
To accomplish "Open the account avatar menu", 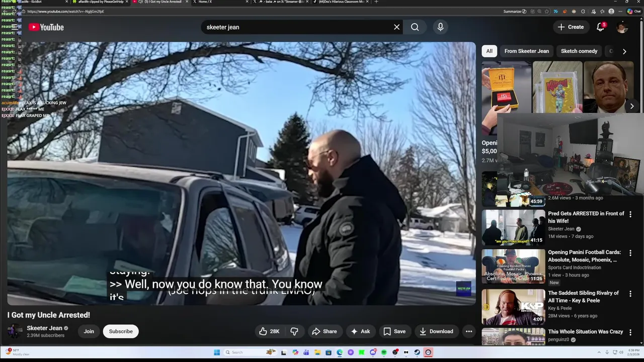I will click(622, 27).
